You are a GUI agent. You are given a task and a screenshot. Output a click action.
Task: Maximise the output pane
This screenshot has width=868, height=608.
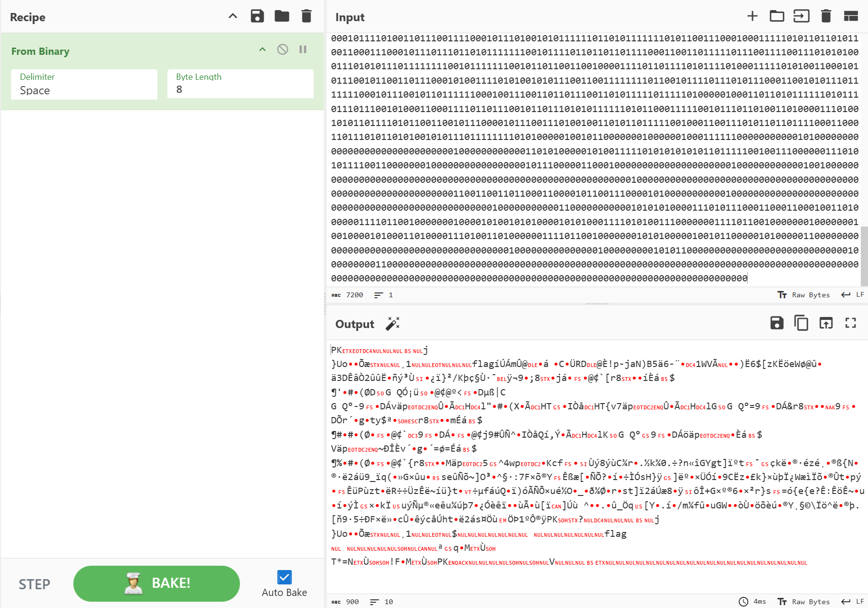[x=851, y=323]
